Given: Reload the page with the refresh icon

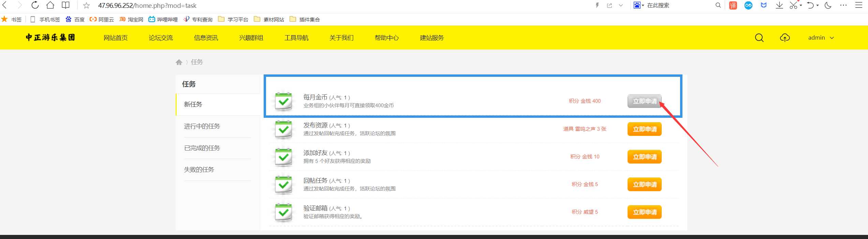Looking at the screenshot, I should [x=35, y=5].
